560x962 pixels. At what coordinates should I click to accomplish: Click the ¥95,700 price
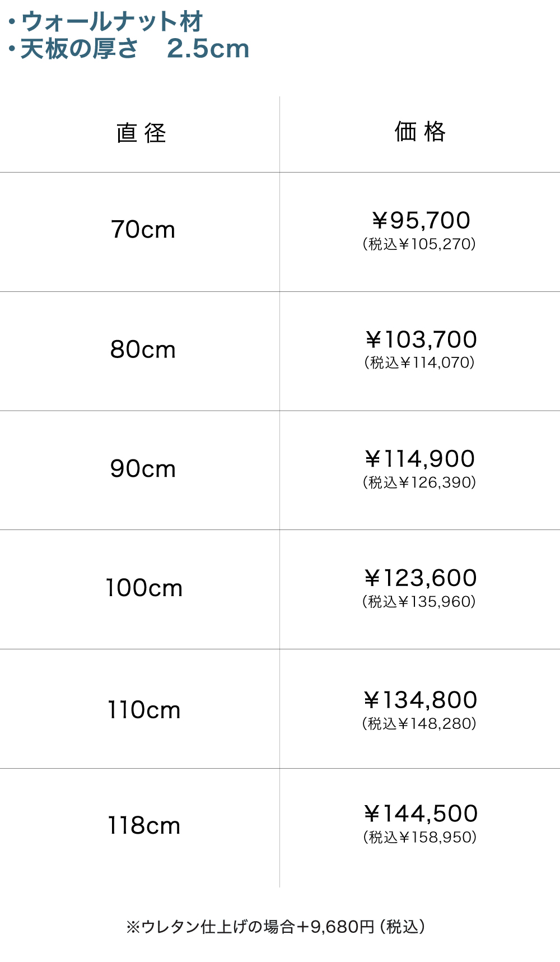coord(421,220)
